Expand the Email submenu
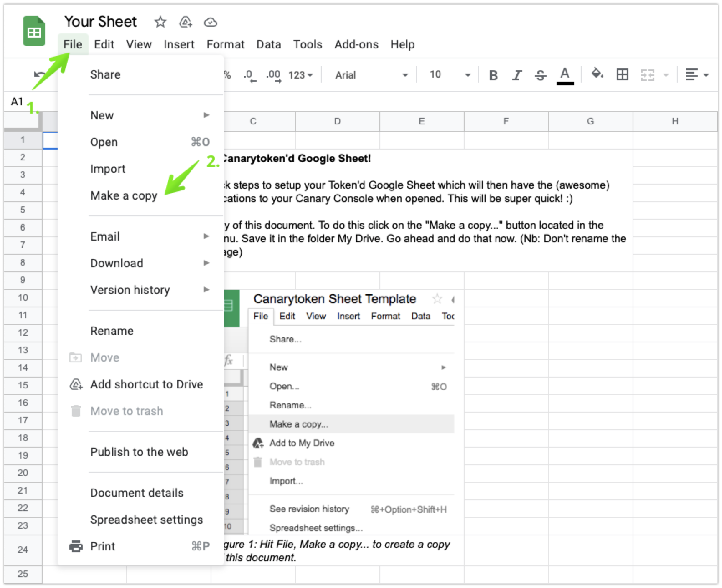 pyautogui.click(x=141, y=236)
